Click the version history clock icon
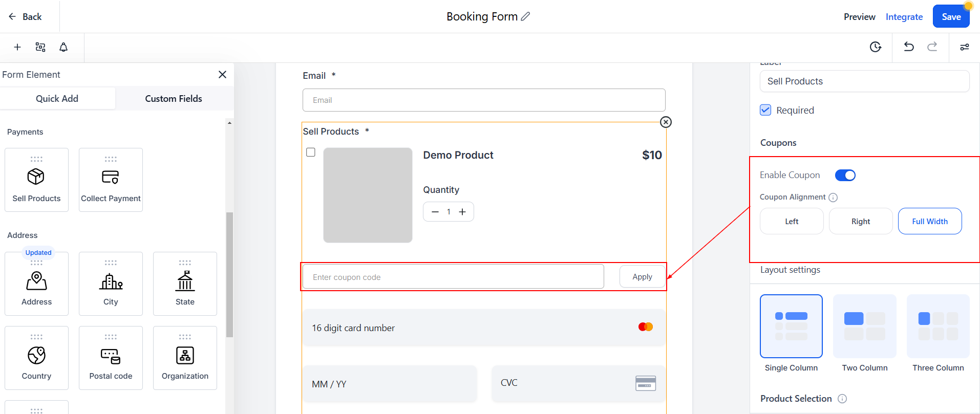This screenshot has width=980, height=414. click(876, 47)
